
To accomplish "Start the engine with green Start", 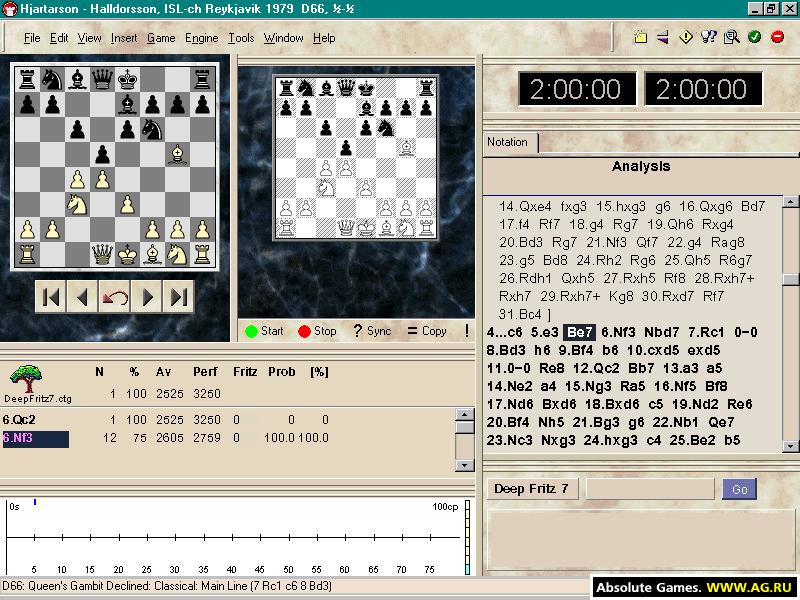I will tap(264, 331).
